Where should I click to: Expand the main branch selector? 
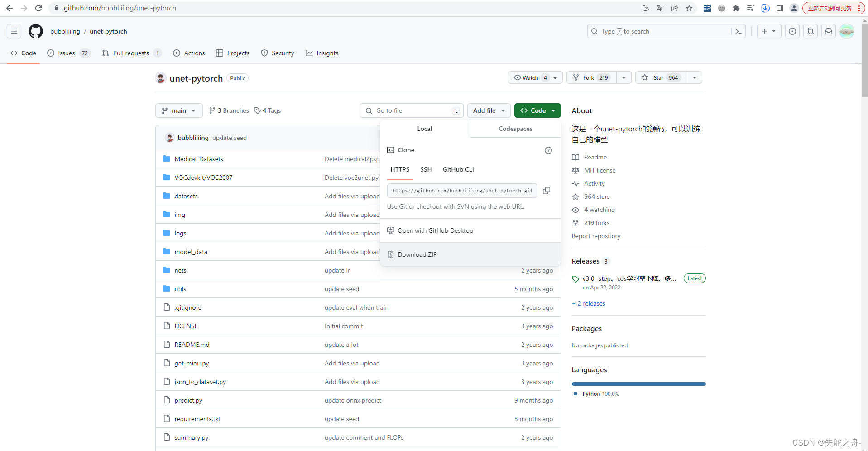pyautogui.click(x=179, y=110)
